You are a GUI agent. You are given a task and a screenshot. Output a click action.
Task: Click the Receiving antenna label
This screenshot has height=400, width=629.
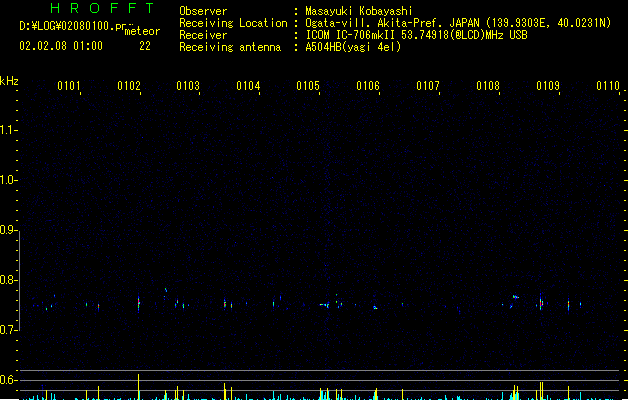pyautogui.click(x=230, y=47)
